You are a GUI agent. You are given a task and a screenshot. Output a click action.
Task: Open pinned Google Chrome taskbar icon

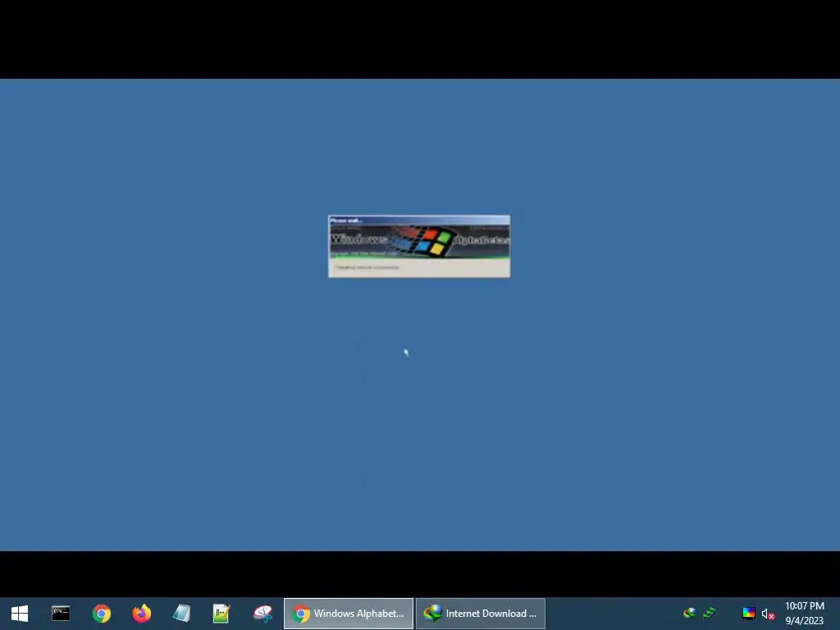click(x=101, y=614)
